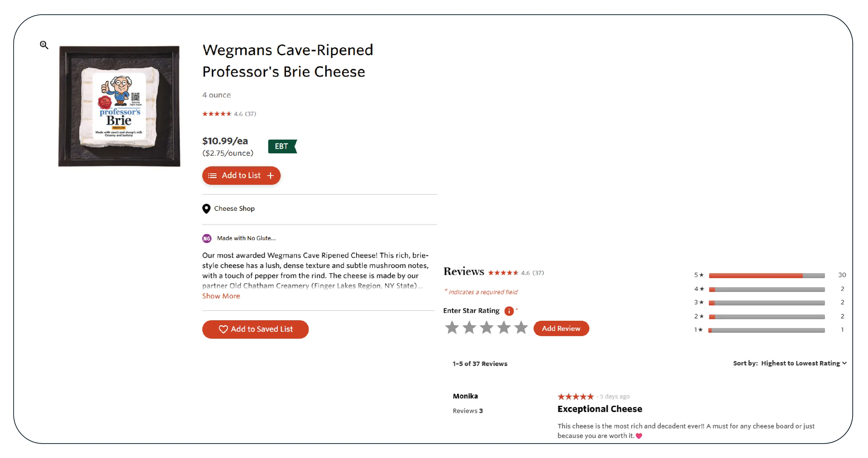The height and width of the screenshot is (458, 868).
Task: Filter reviews by the 5 star bar
Action: tap(766, 276)
